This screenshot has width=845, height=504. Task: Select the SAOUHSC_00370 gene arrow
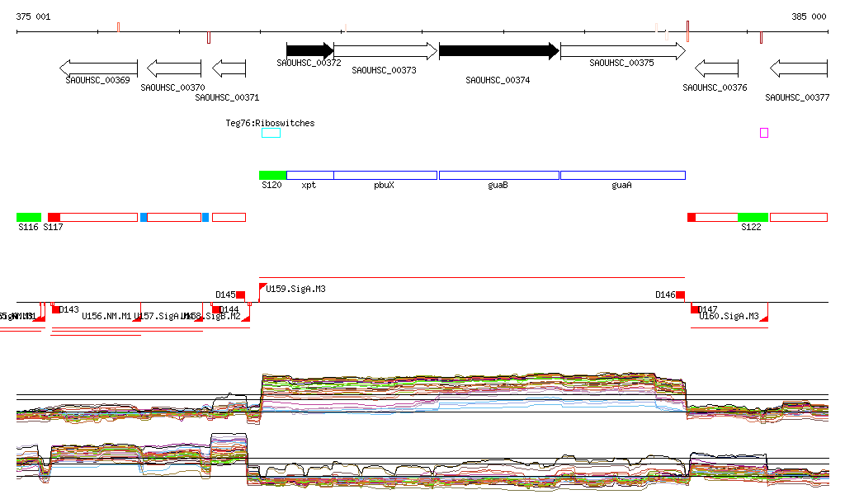tap(173, 68)
